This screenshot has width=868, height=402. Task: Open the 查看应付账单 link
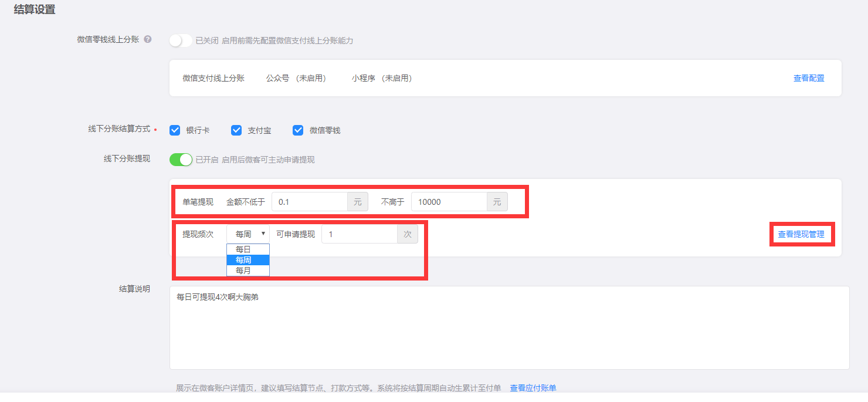533,388
